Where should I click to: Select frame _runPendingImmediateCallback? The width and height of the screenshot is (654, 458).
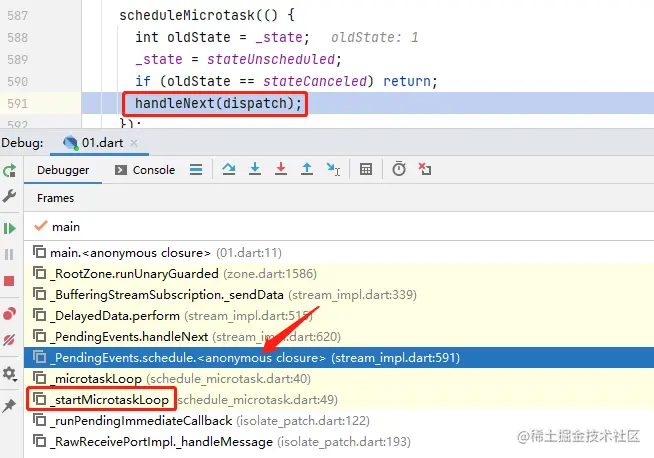[x=339, y=420]
